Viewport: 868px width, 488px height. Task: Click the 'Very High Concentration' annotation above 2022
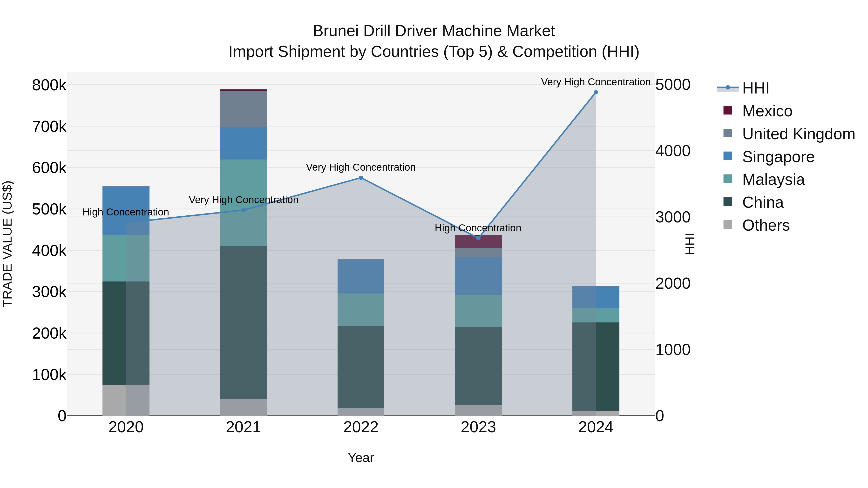[x=360, y=167]
